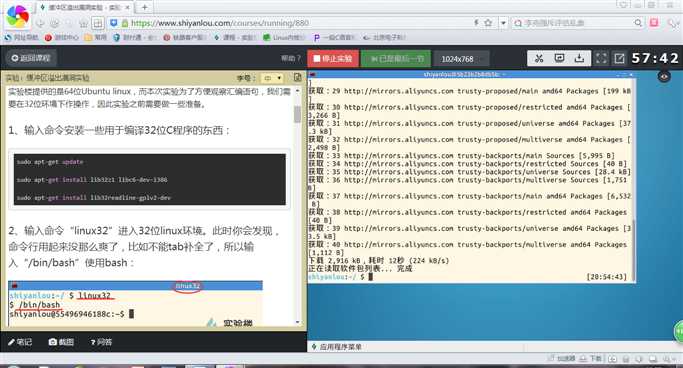Click the green circle button at desktop edge
The height and width of the screenshot is (368, 683).
(679, 332)
